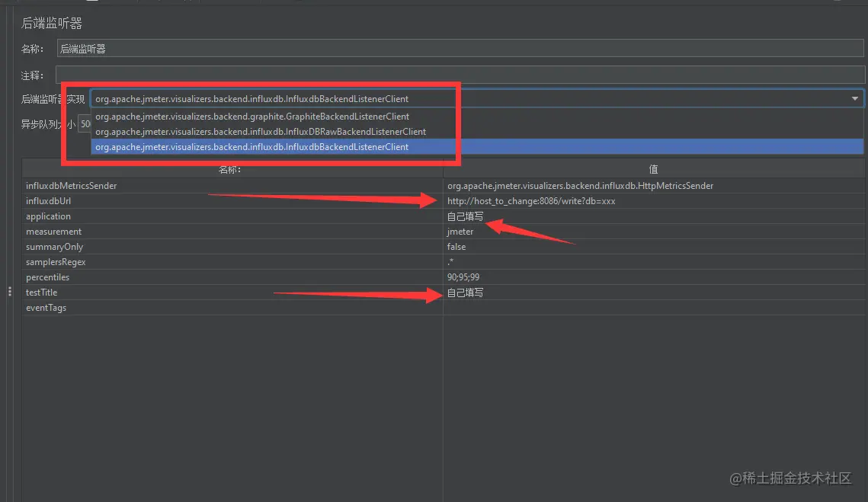Select the testTitle name cell

(x=232, y=293)
